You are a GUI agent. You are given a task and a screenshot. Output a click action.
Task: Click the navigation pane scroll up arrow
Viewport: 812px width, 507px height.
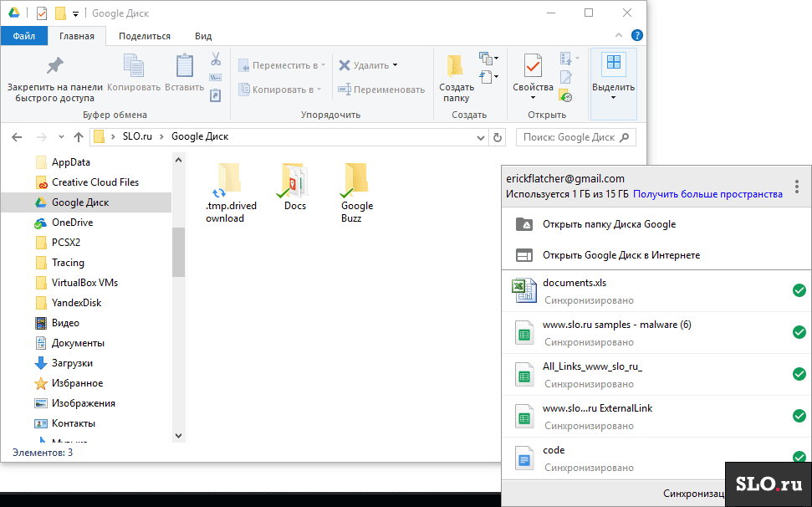179,160
